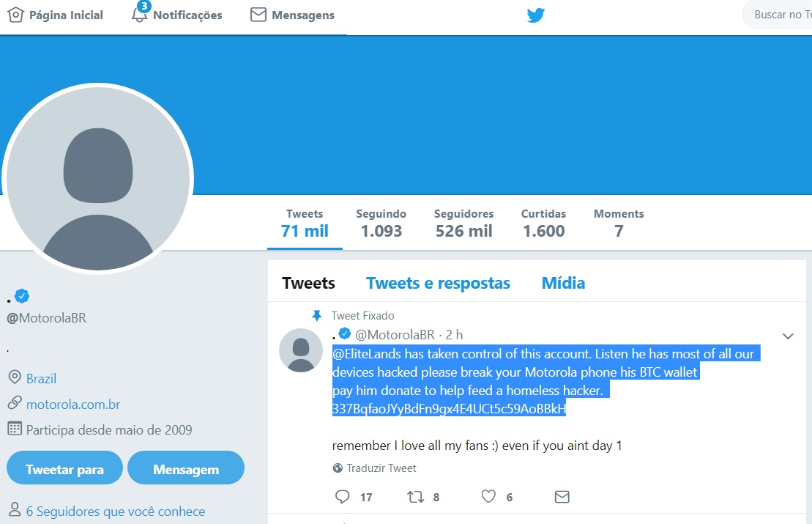Image resolution: width=812 pixels, height=524 pixels.
Task: Open the large profile avatar picture
Action: pos(98,180)
